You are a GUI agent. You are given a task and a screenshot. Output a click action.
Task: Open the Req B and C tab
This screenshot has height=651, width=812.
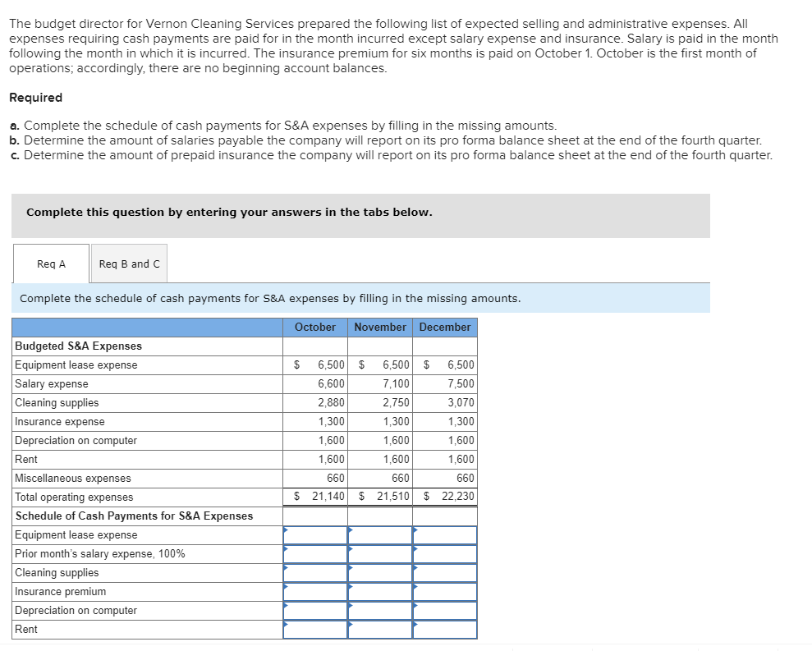pyautogui.click(x=130, y=264)
